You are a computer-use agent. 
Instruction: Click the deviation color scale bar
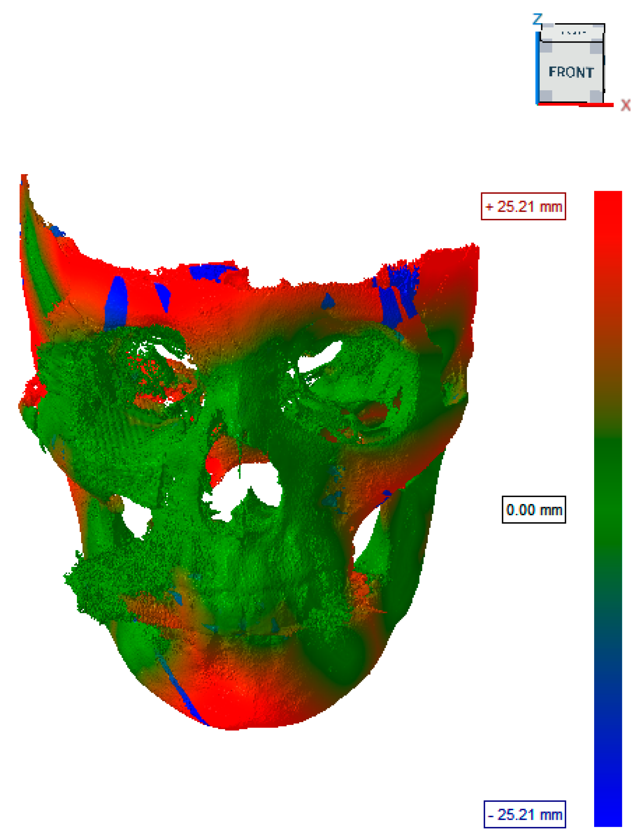607,508
